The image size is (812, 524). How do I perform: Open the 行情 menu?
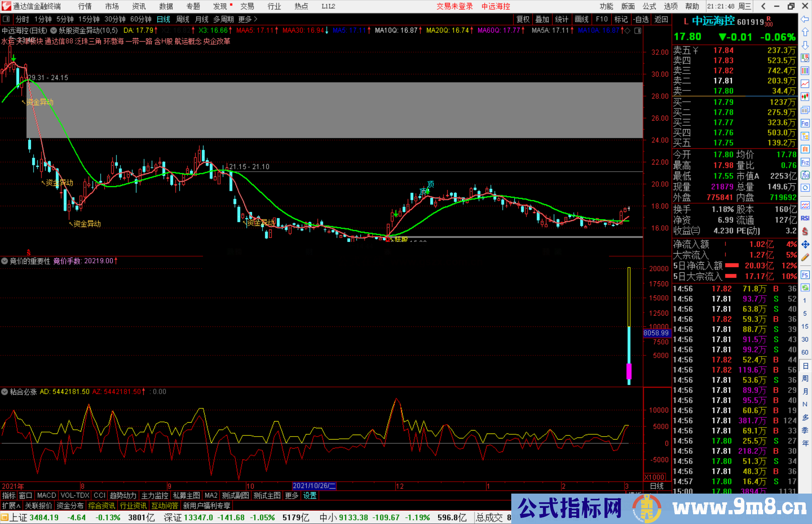coord(85,6)
